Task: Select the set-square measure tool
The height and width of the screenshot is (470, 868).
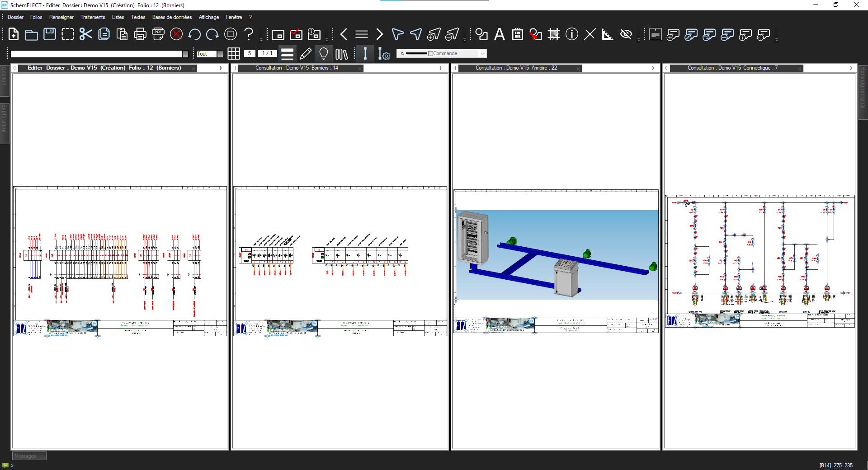Action: tap(608, 34)
